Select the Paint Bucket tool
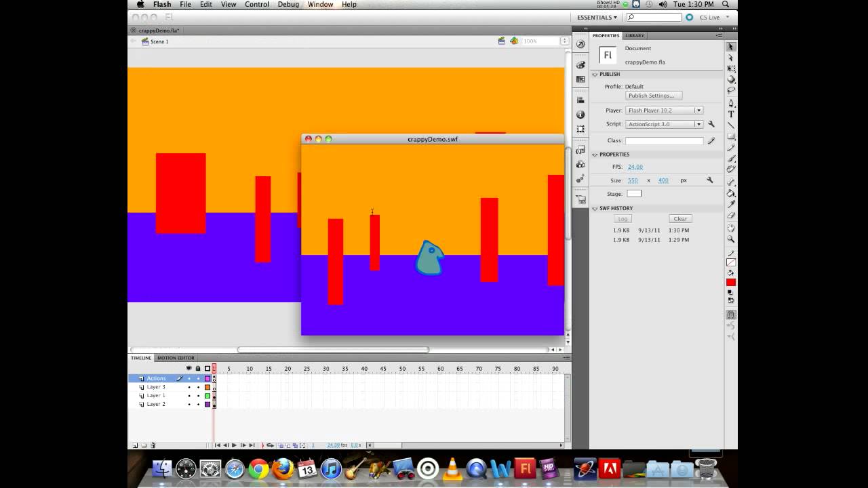Screen dimensions: 868x488 pyautogui.click(x=731, y=193)
